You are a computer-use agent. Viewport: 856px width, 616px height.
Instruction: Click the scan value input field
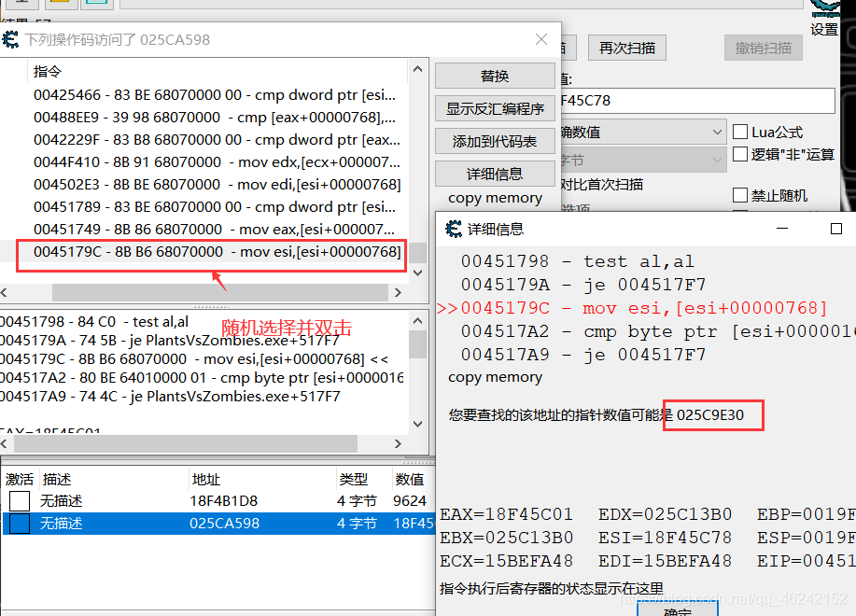pos(697,101)
